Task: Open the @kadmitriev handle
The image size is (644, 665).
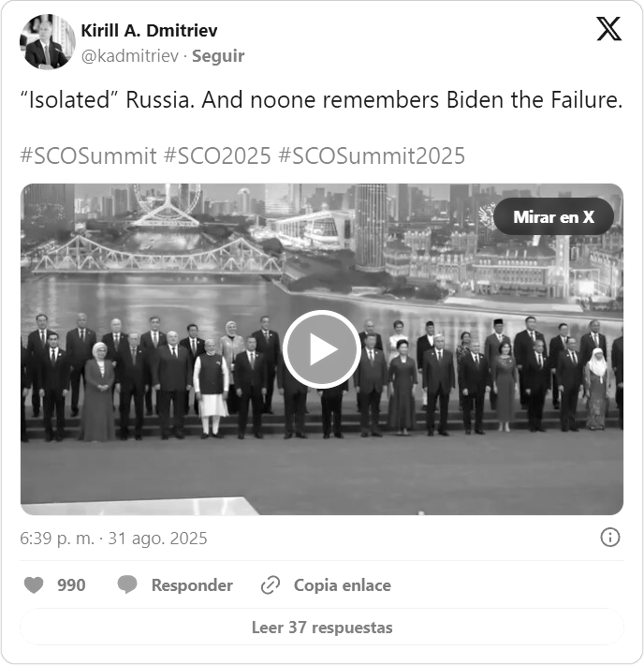Action: click(130, 56)
